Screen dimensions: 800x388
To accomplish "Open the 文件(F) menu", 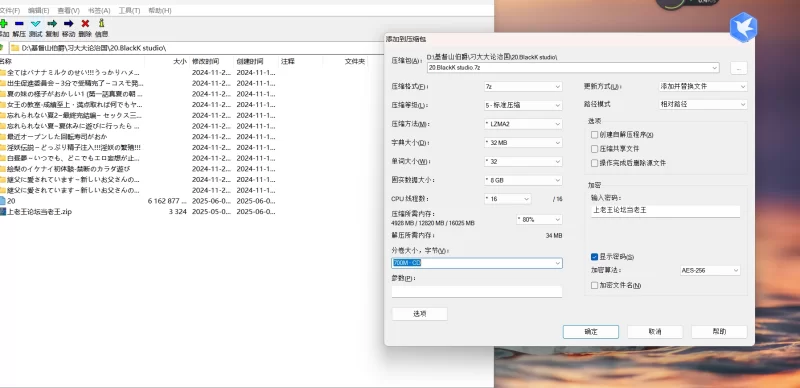I will point(10,10).
